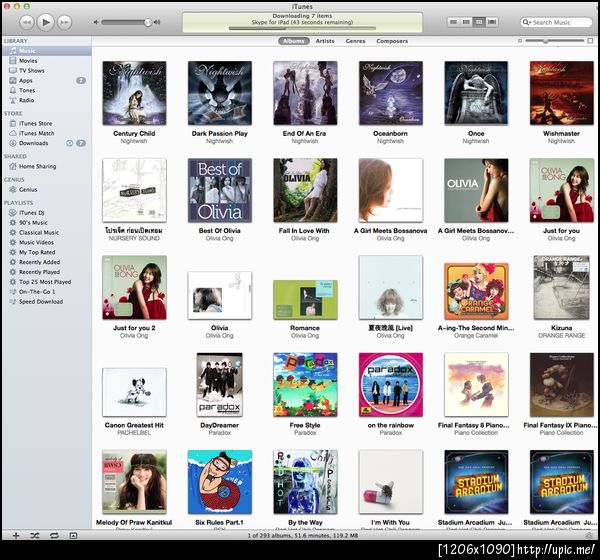Toggle repeat playback

[x=54, y=536]
